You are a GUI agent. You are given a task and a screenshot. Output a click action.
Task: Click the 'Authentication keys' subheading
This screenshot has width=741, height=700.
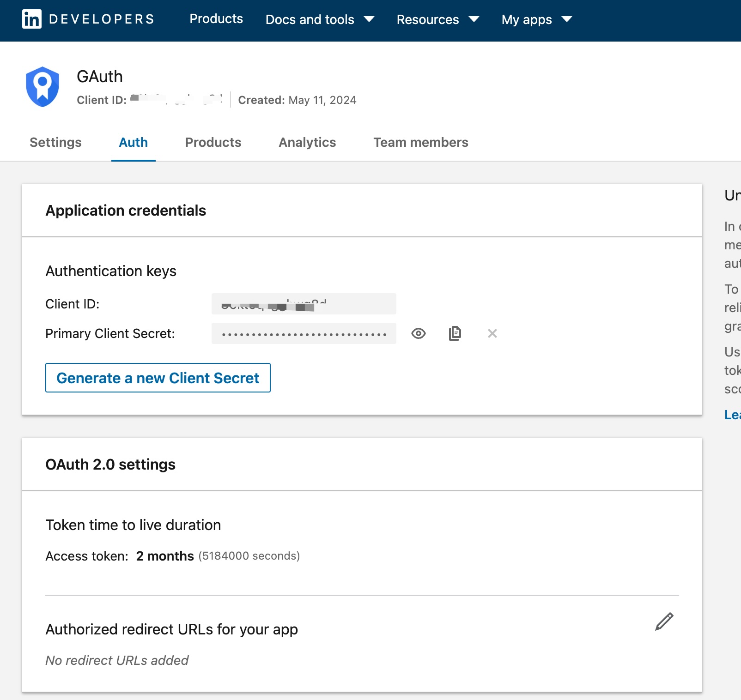pos(111,271)
